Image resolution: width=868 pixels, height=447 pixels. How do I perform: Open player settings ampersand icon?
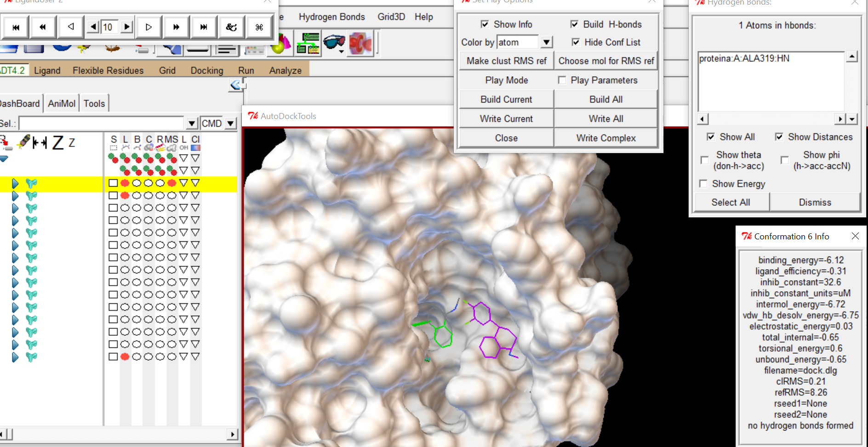pos(231,27)
